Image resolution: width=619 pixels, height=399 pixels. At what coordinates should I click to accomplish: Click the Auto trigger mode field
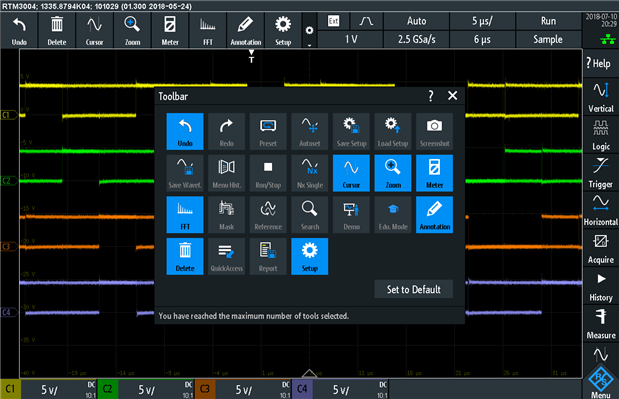tap(416, 21)
